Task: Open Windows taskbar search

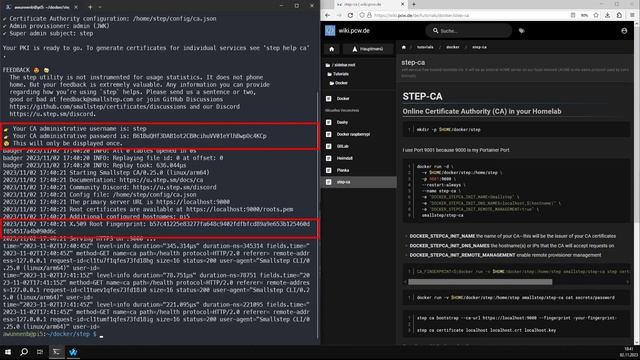Action: [x=24, y=352]
